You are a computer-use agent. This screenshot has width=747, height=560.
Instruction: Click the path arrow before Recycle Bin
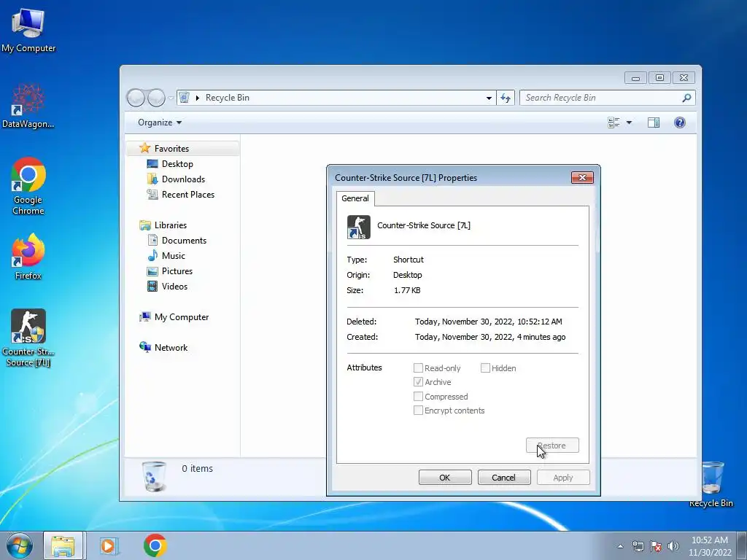[197, 98]
